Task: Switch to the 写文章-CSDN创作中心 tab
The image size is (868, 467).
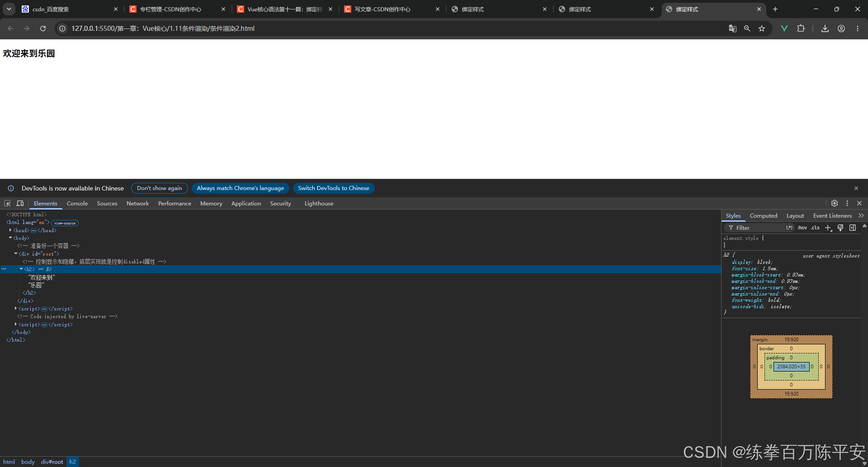Action: (x=392, y=9)
